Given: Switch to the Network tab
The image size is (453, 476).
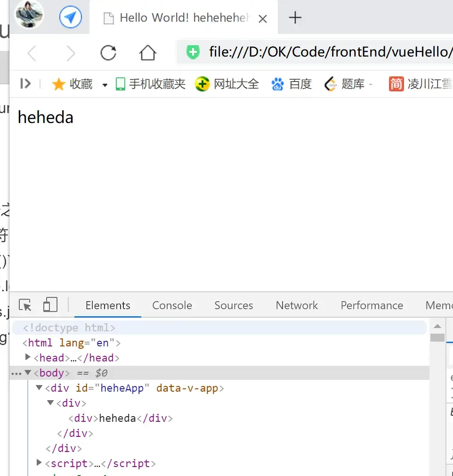Looking at the screenshot, I should (x=297, y=305).
